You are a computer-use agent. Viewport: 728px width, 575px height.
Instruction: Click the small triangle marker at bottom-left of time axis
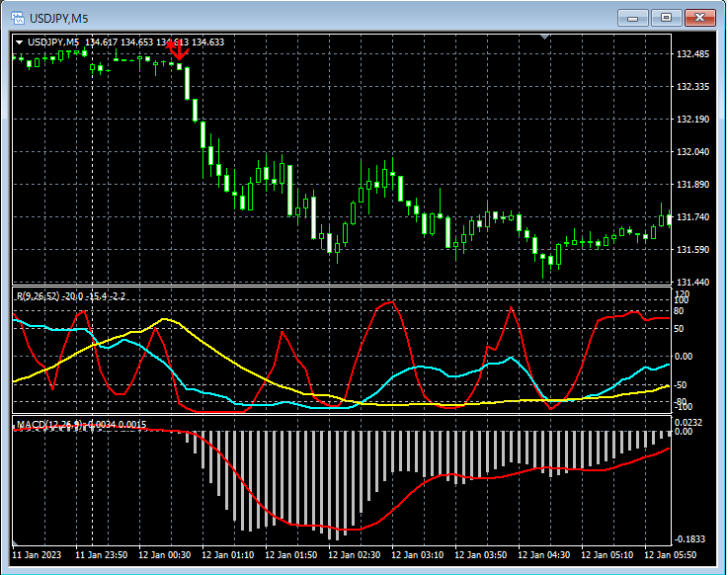coord(16,543)
